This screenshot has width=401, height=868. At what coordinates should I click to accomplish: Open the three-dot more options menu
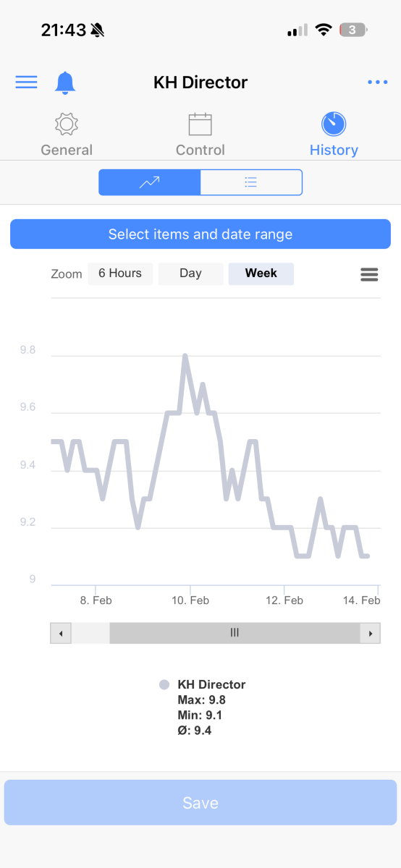pos(377,82)
